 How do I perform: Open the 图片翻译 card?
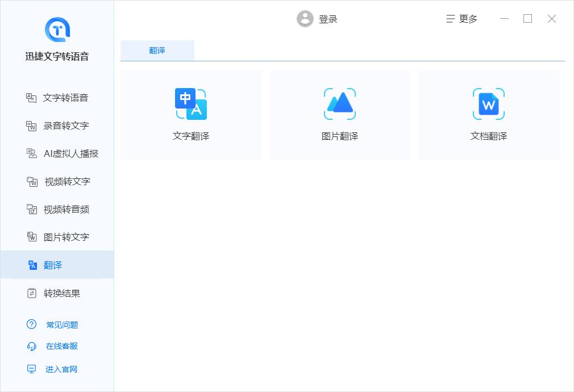tap(340, 115)
